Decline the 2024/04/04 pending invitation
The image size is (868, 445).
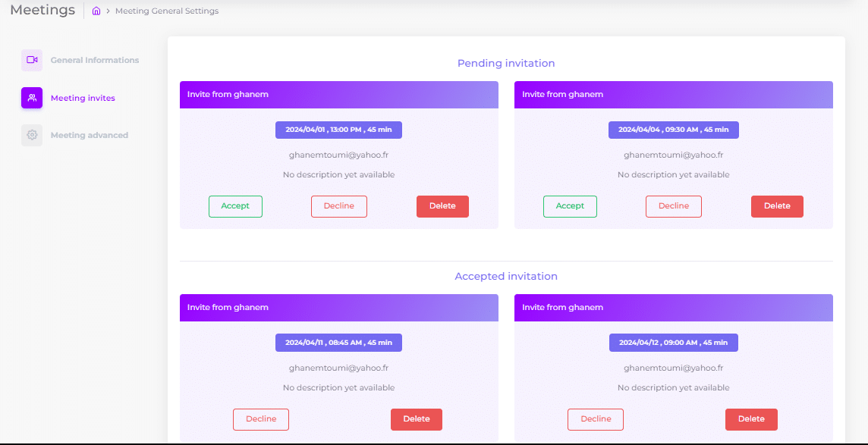(x=673, y=206)
